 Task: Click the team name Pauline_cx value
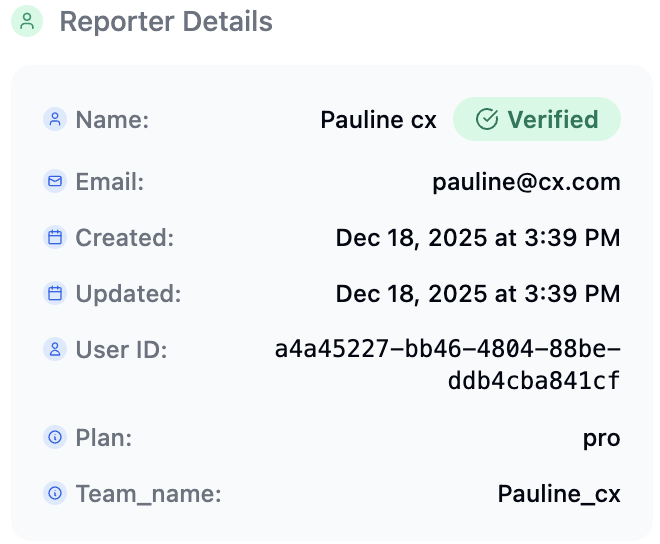pos(559,494)
